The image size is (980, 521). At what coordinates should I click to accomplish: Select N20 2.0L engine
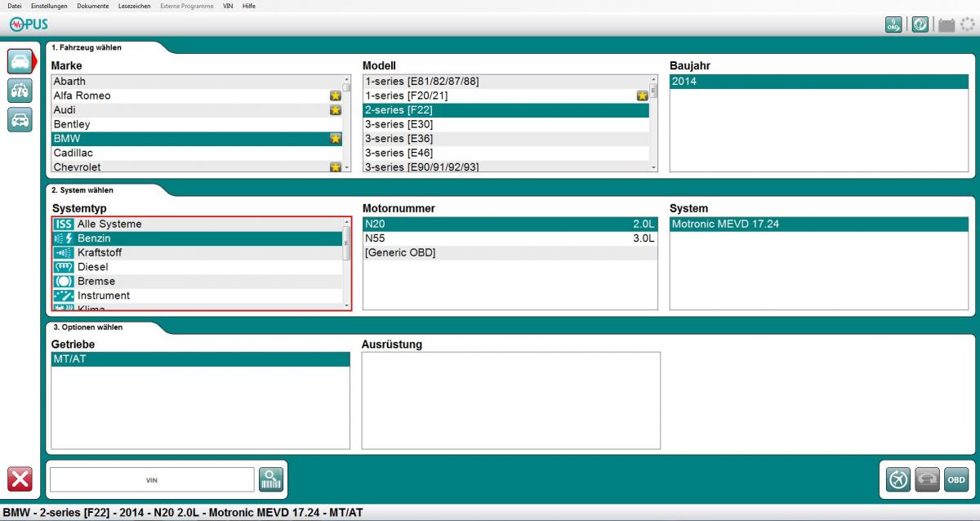(510, 224)
